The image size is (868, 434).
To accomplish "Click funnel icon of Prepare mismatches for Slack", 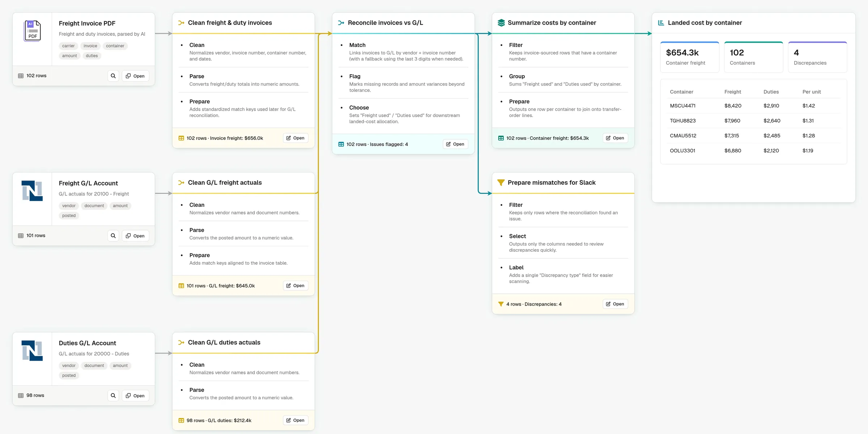I will (501, 183).
